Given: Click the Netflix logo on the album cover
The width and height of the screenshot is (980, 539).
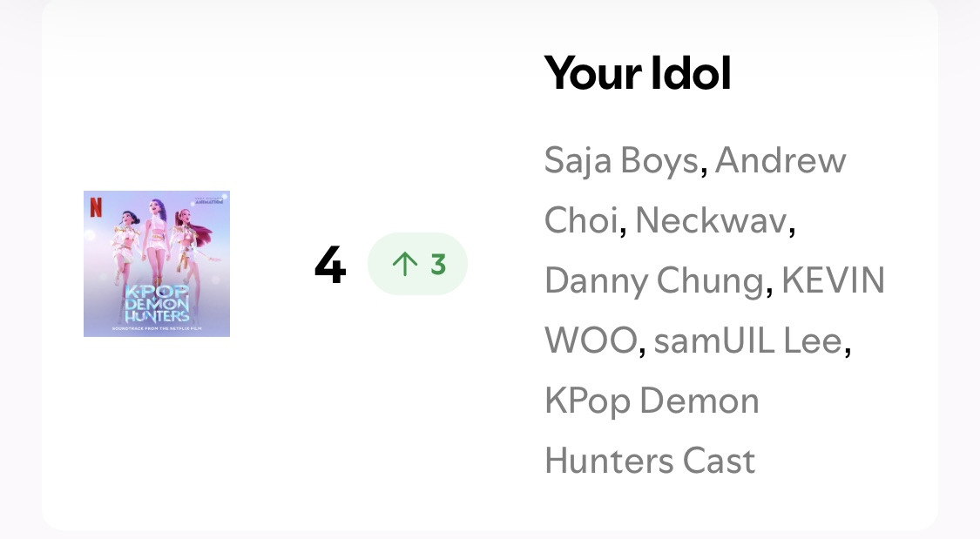Looking at the screenshot, I should click(x=95, y=206).
